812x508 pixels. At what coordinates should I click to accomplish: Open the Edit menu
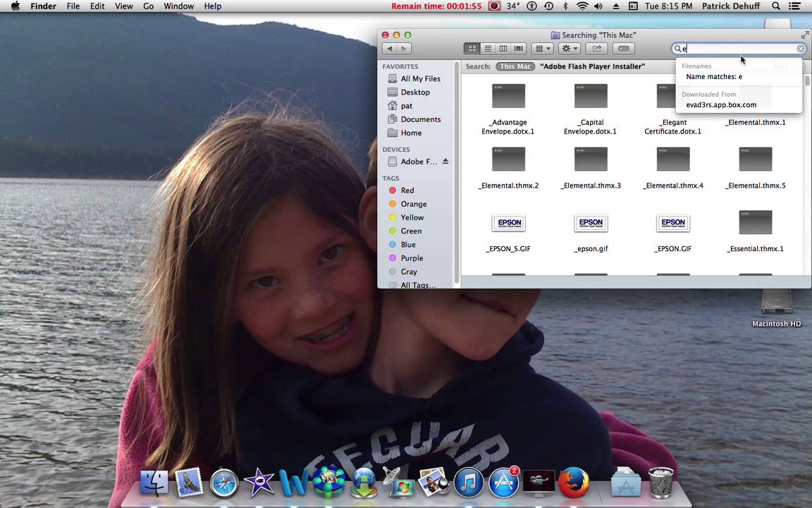coord(97,6)
